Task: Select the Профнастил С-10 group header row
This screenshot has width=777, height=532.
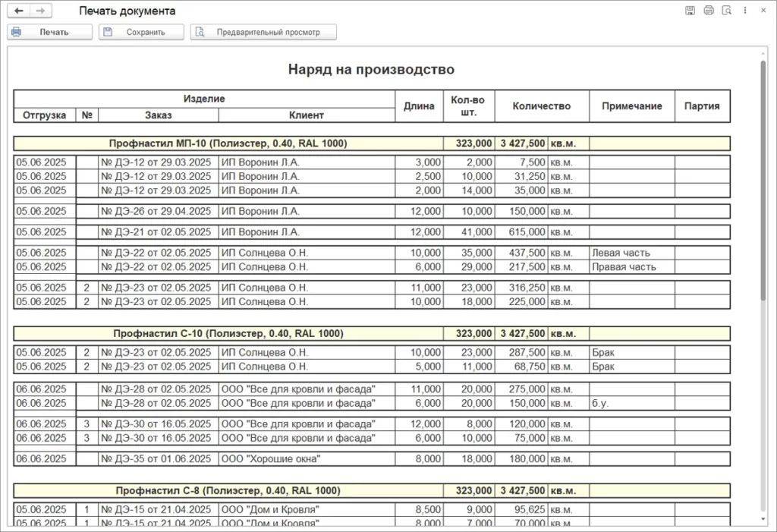Action: [x=372, y=333]
